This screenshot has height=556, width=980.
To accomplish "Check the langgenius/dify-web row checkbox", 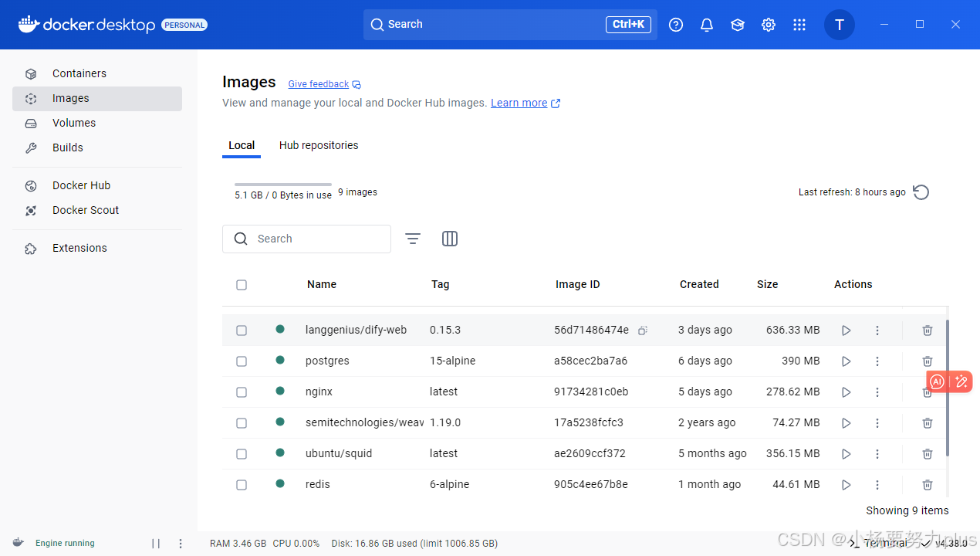I will click(x=242, y=331).
